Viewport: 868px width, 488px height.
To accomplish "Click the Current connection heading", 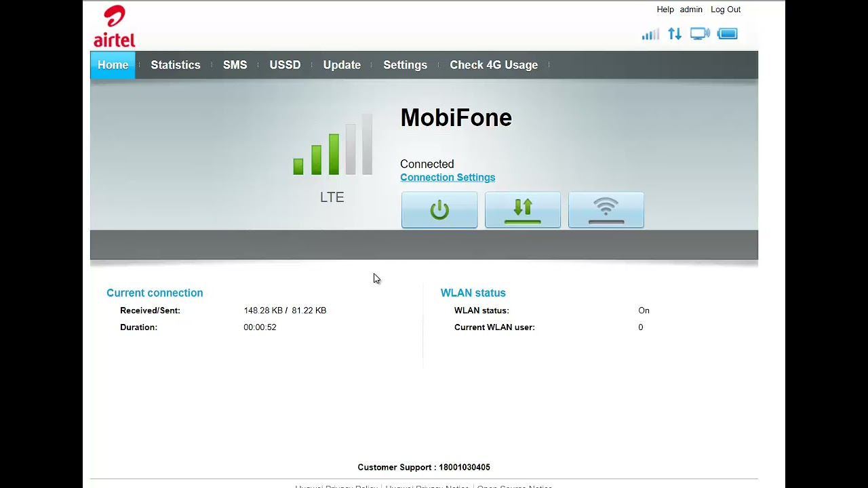I will 155,293.
